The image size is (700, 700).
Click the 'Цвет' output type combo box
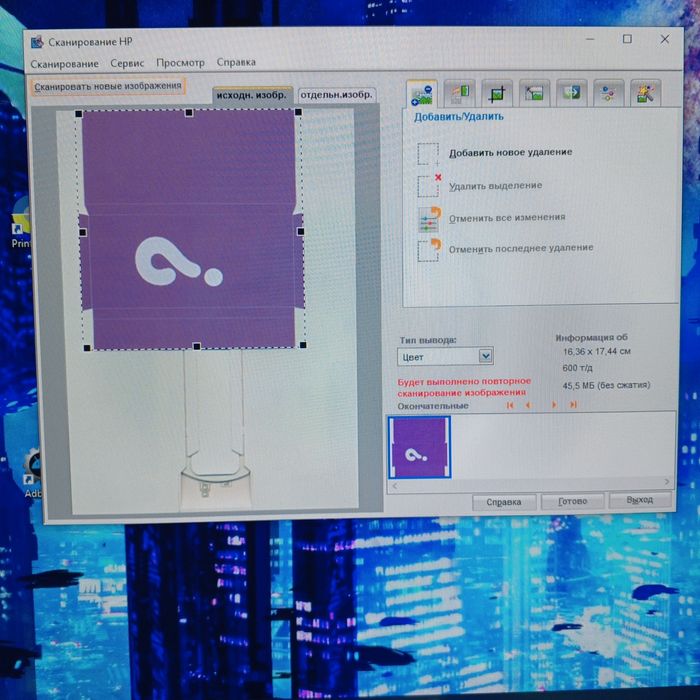click(445, 356)
